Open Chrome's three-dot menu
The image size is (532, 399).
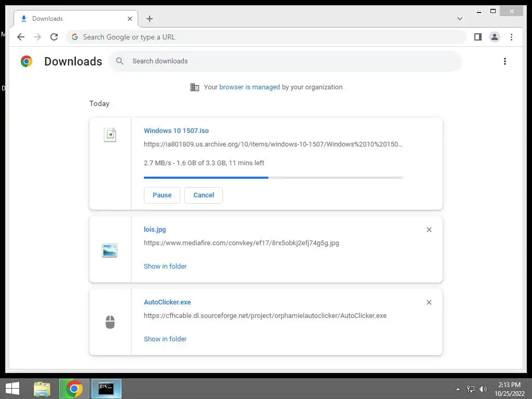click(511, 37)
